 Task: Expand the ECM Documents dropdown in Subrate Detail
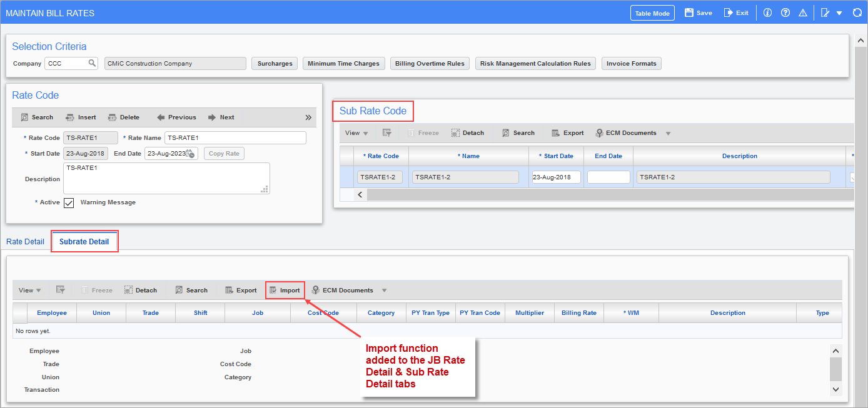pyautogui.click(x=384, y=291)
